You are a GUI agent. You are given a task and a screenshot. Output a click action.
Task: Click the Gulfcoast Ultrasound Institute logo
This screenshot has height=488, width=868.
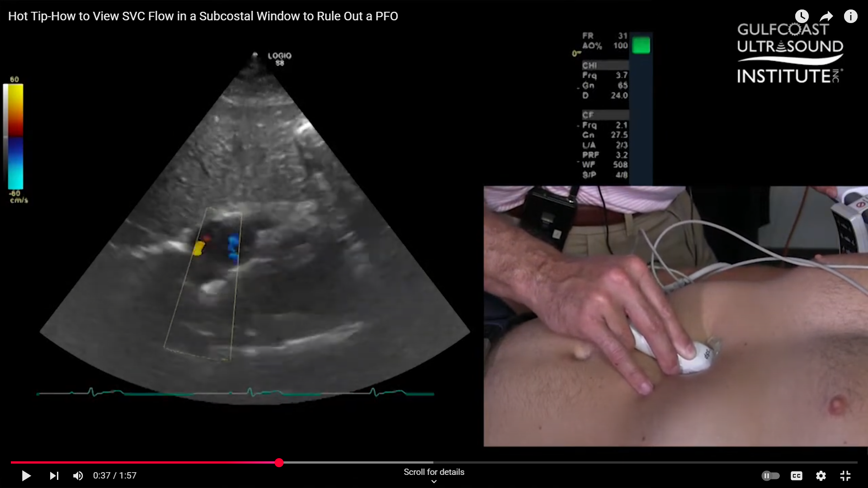coord(790,53)
